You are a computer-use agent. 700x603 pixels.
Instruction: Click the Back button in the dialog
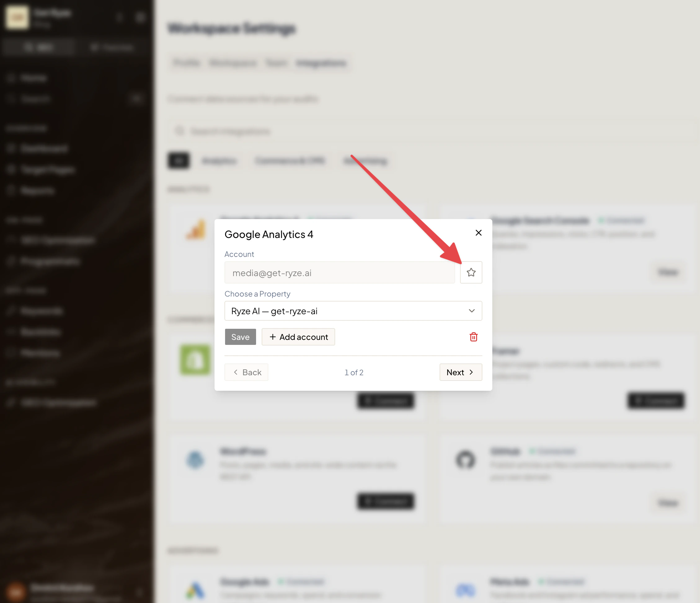(246, 372)
